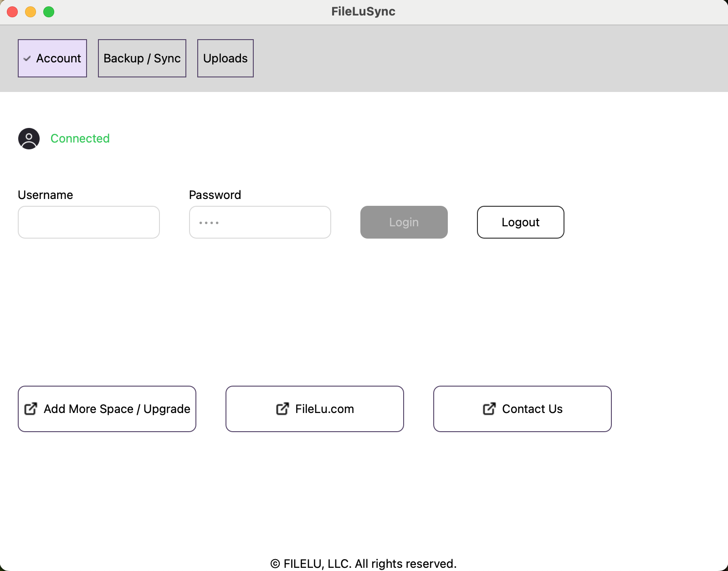The image size is (728, 571).
Task: Open Add More Space / Upgrade link
Action: (x=107, y=409)
